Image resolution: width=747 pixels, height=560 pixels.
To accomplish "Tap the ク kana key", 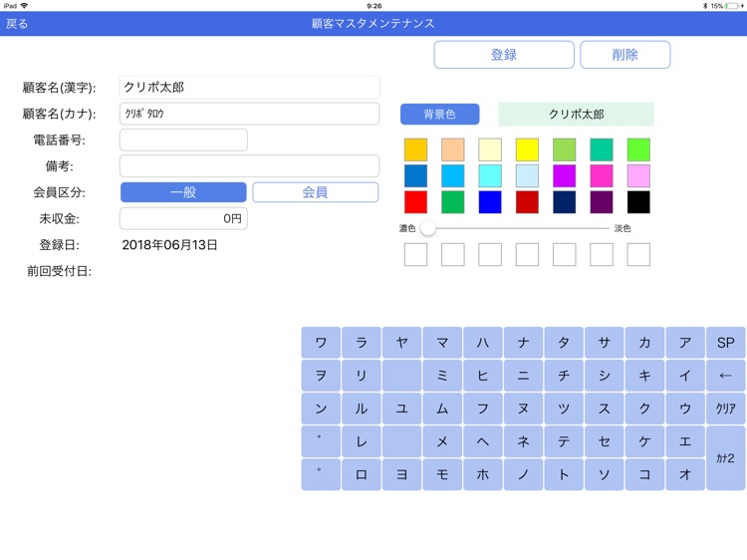I will tap(644, 409).
